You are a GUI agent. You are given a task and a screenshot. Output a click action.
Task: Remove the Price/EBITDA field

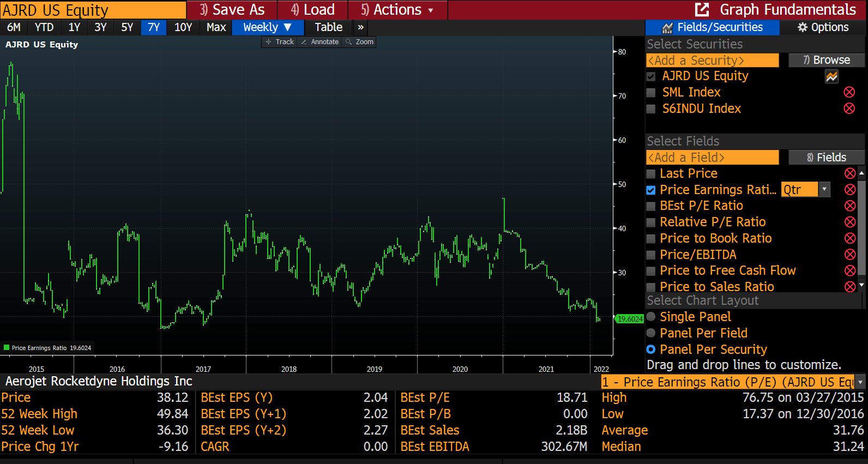tap(850, 255)
